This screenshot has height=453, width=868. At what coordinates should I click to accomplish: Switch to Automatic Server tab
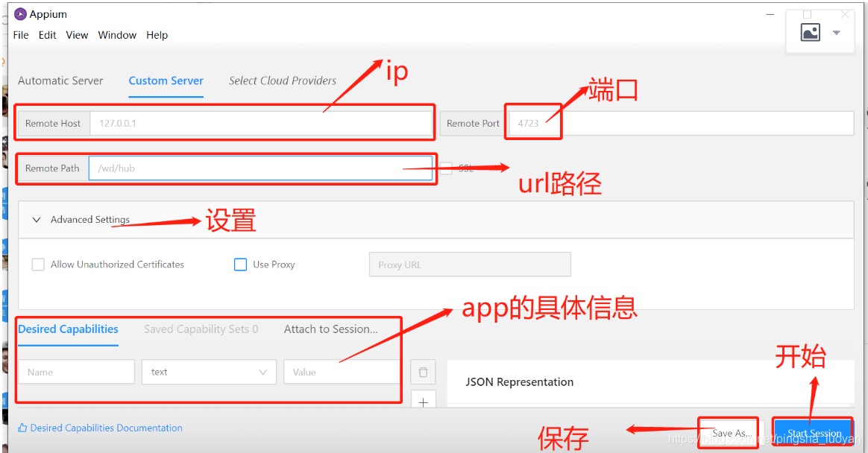60,80
